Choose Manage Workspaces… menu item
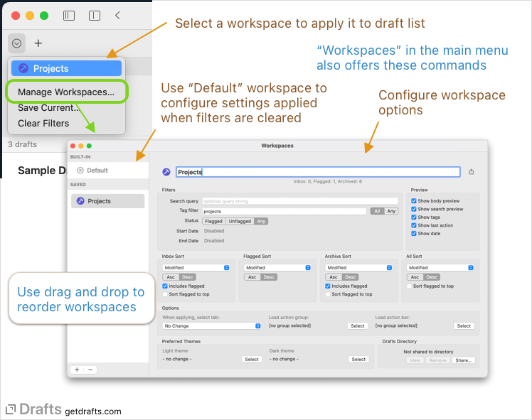This screenshot has height=420, width=532. point(66,92)
